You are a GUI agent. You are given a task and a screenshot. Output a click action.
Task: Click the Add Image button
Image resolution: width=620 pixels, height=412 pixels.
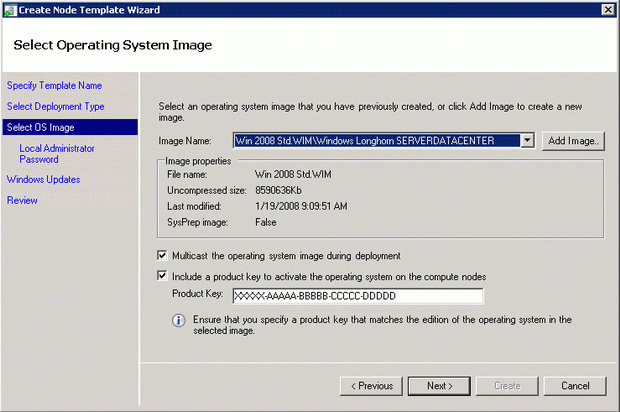click(x=574, y=141)
